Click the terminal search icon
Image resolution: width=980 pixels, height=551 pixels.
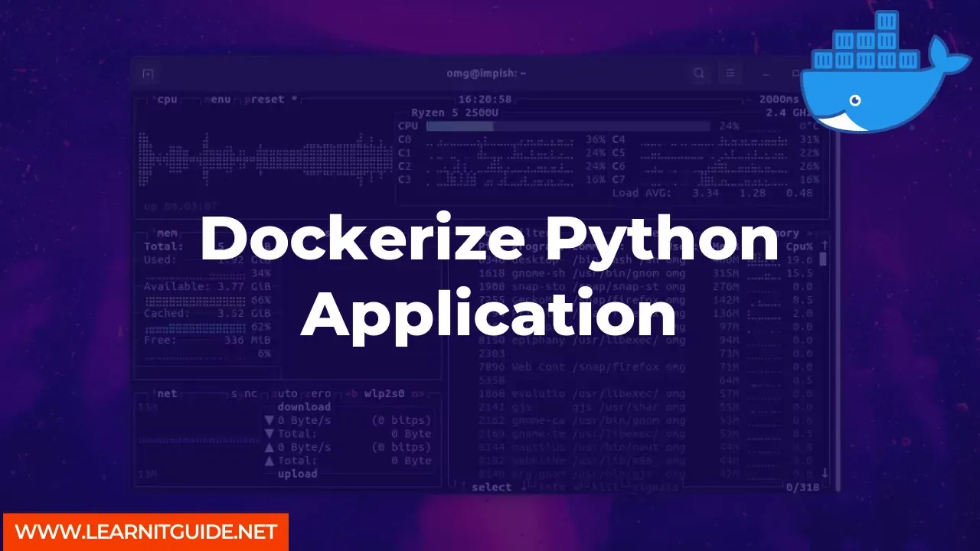pos(699,73)
